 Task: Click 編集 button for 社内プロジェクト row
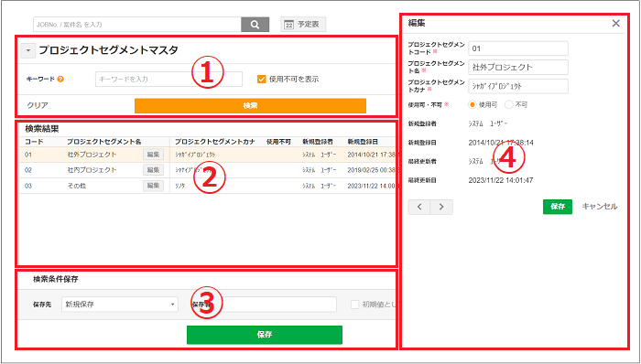click(x=153, y=170)
